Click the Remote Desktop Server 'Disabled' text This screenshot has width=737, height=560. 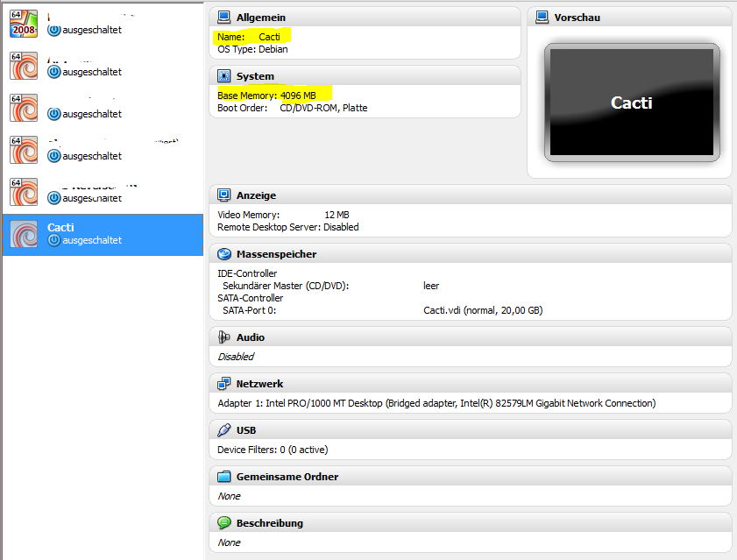tap(341, 227)
